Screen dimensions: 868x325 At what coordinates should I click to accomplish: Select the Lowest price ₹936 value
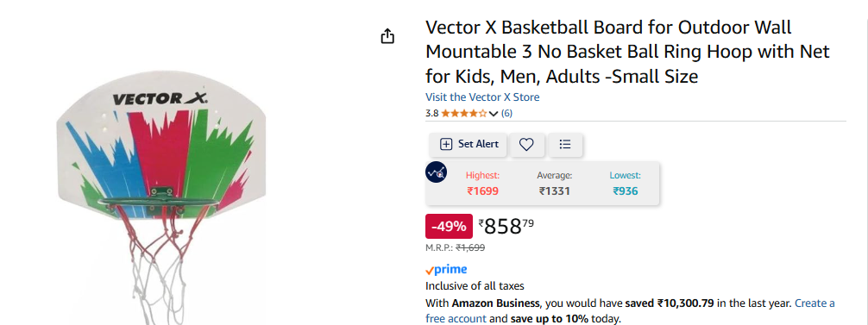[x=625, y=191]
